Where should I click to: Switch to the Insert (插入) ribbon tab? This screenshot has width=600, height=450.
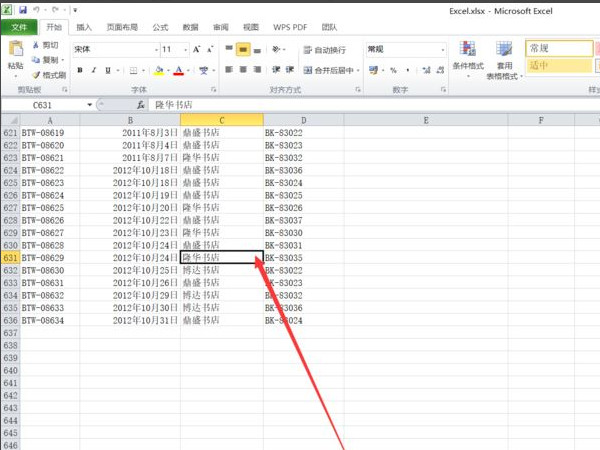click(84, 28)
